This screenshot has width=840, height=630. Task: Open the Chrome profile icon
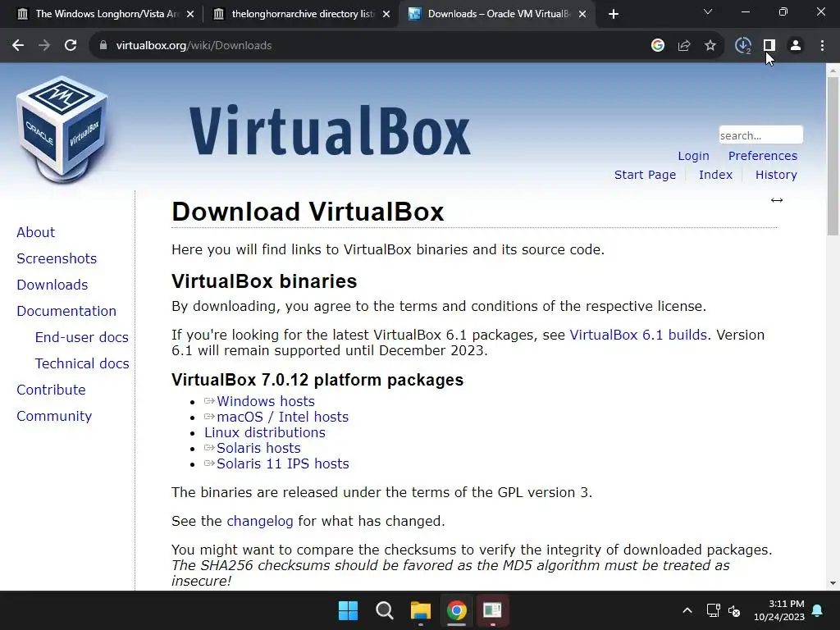coord(796,46)
